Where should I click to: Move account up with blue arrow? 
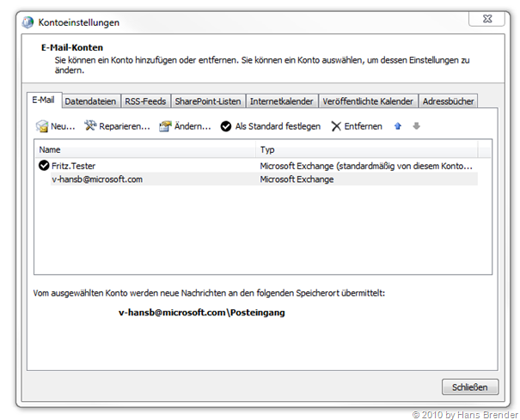click(397, 126)
